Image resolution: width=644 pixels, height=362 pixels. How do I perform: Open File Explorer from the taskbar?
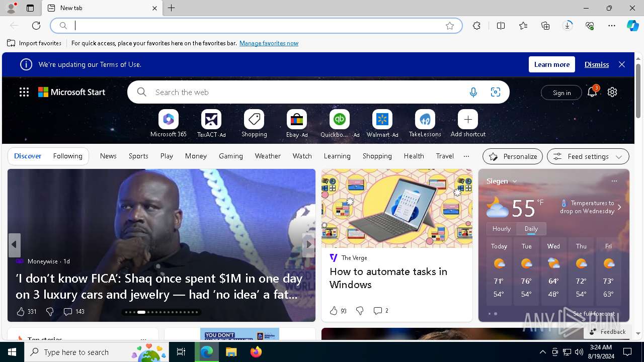[x=231, y=352]
